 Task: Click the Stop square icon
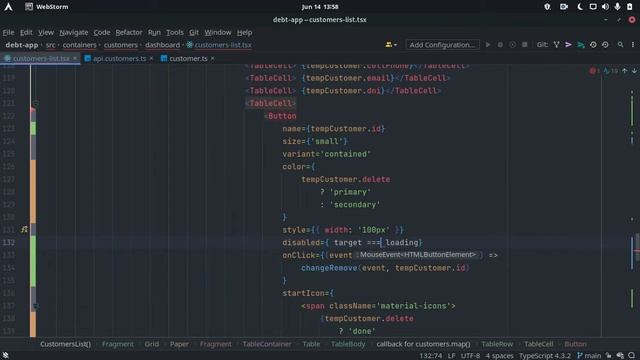pos(525,44)
